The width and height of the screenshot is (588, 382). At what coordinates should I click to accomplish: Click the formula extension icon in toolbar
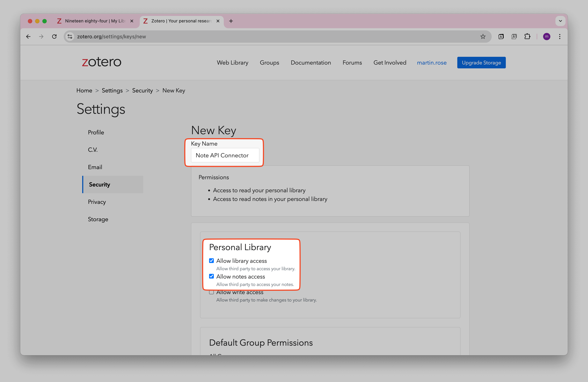pos(514,37)
